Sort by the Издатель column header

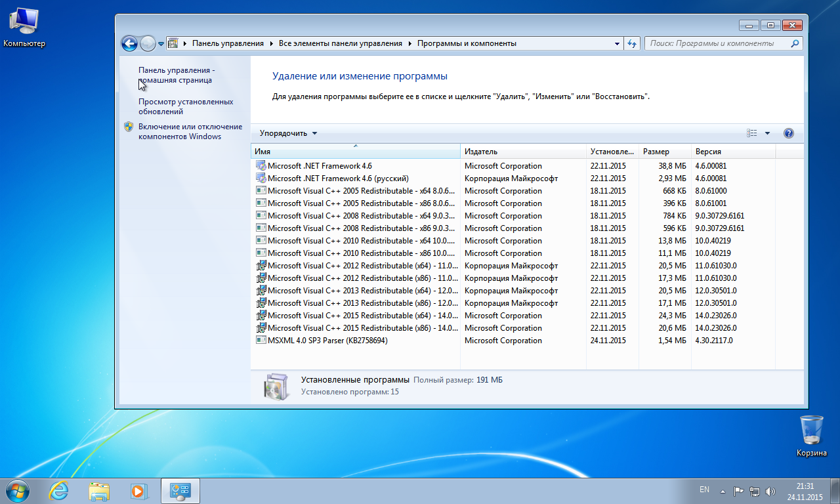click(x=523, y=152)
